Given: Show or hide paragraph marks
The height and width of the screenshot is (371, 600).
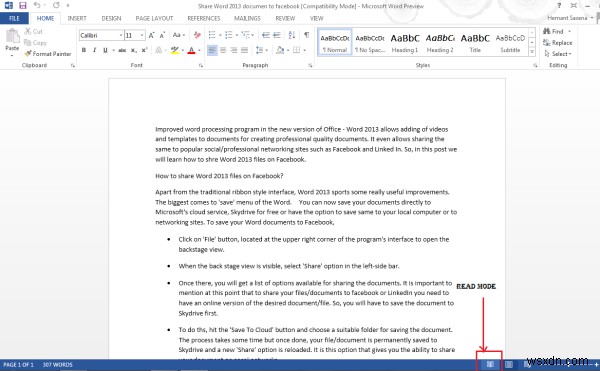Looking at the screenshot, I should (307, 35).
